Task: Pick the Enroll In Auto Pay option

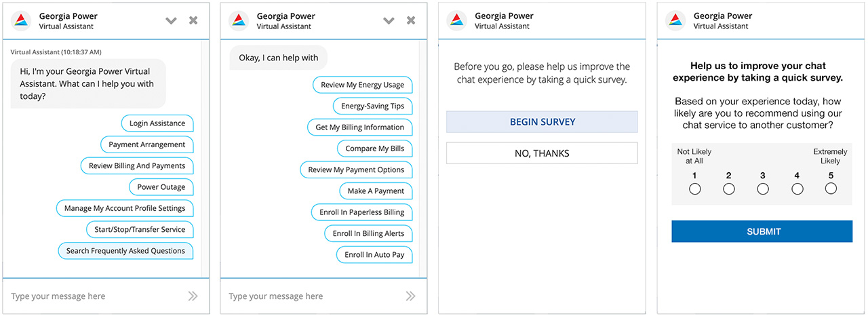Action: pos(374,255)
